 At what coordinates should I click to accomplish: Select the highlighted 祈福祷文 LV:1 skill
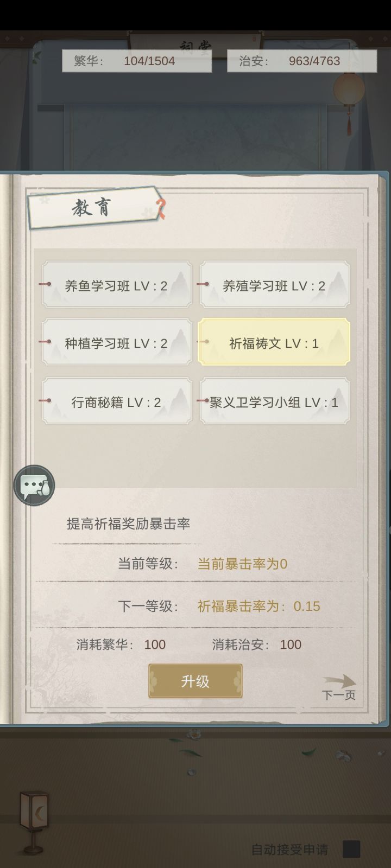point(274,343)
